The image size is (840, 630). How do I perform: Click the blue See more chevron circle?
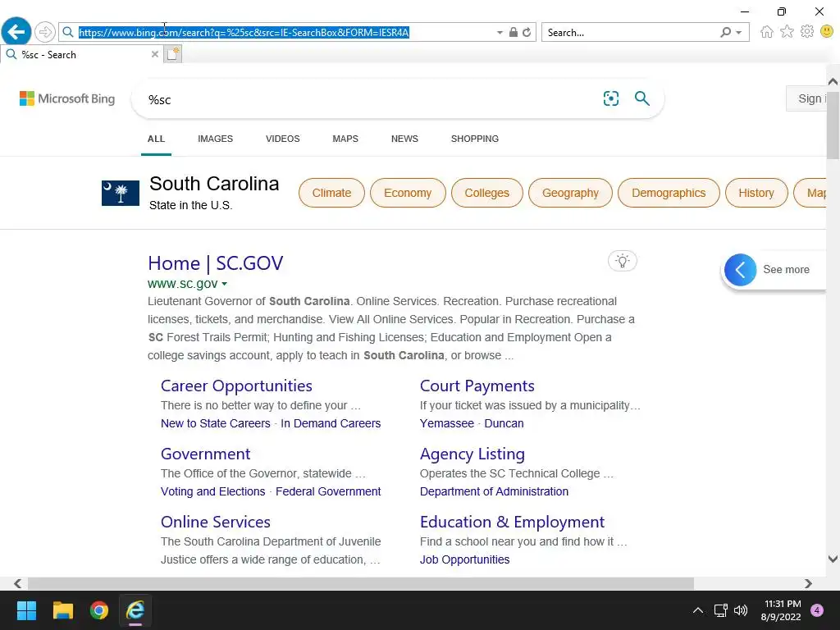(741, 269)
